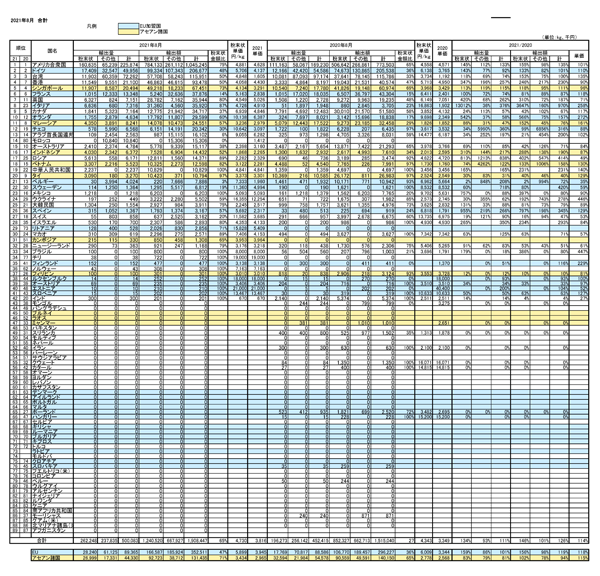Select the 'ブラジル' country cell
600x576 pixels.
[52, 252]
